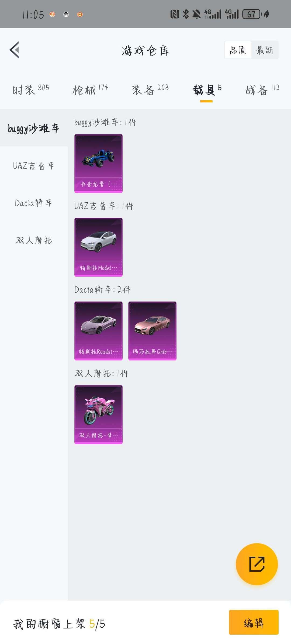291x644 pixels.
Task: Tap the Bluetooth status icon
Action: pos(186,14)
